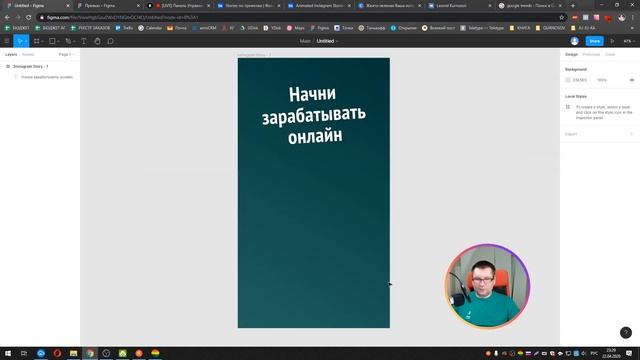The height and width of the screenshot is (360, 640).
Task: Select the Instagram Story - 1 frame layer
Action: [40, 66]
